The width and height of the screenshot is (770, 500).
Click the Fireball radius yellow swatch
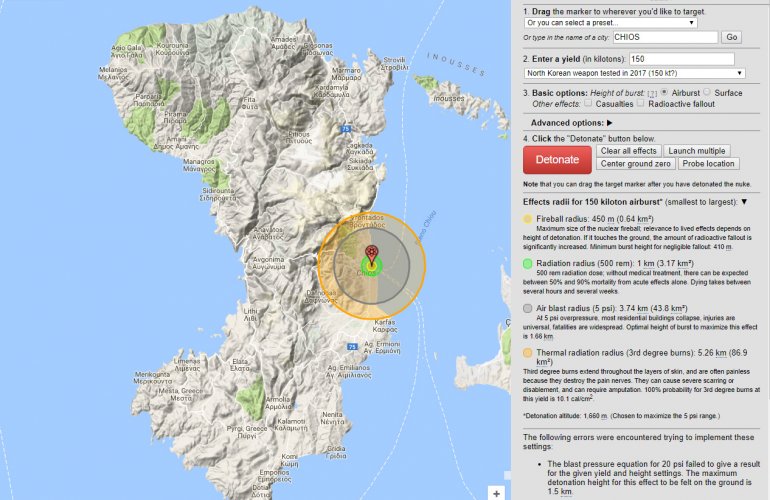527,219
